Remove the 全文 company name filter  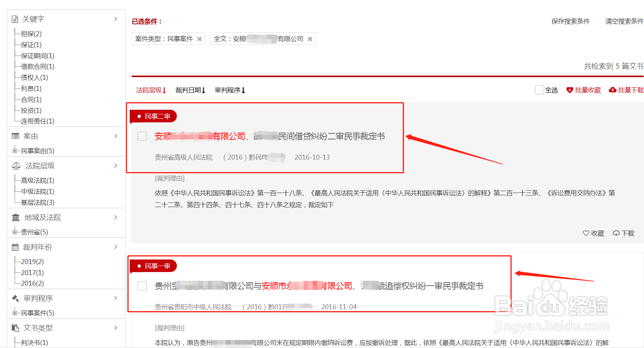[x=310, y=39]
